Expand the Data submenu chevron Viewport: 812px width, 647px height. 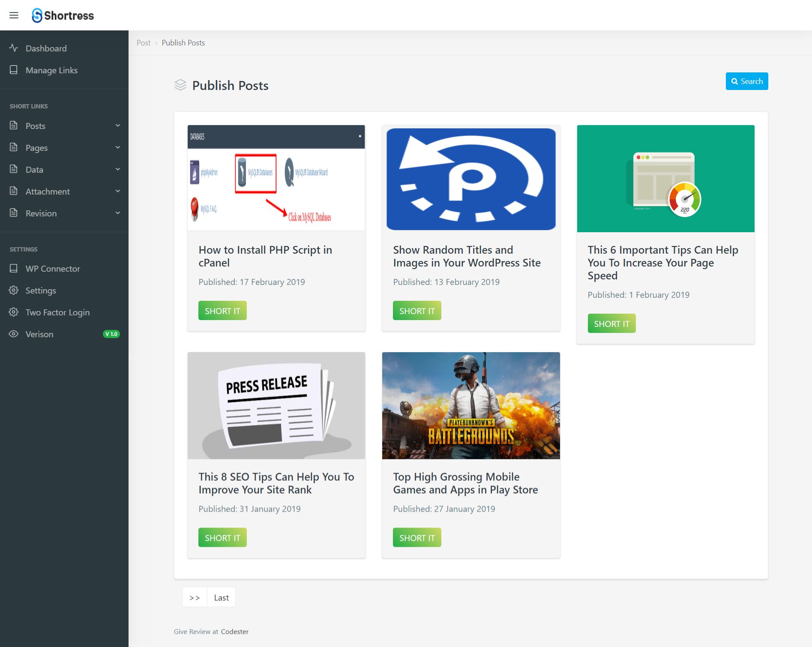click(118, 169)
